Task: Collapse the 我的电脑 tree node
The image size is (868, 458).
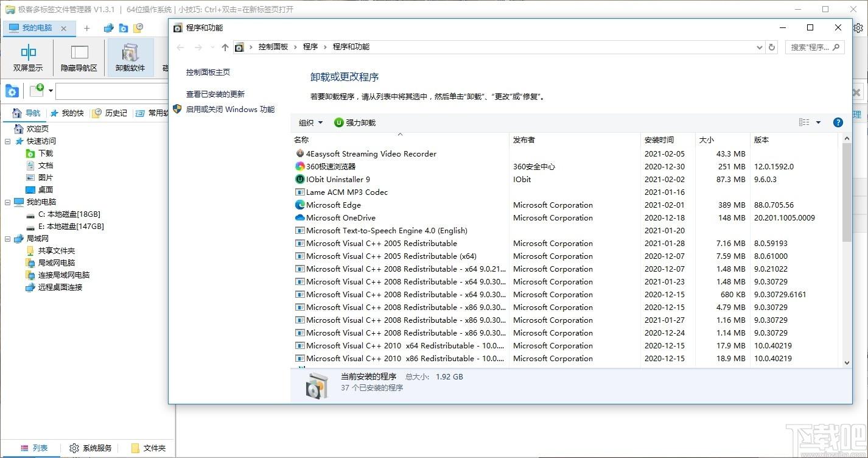Action: click(8, 202)
